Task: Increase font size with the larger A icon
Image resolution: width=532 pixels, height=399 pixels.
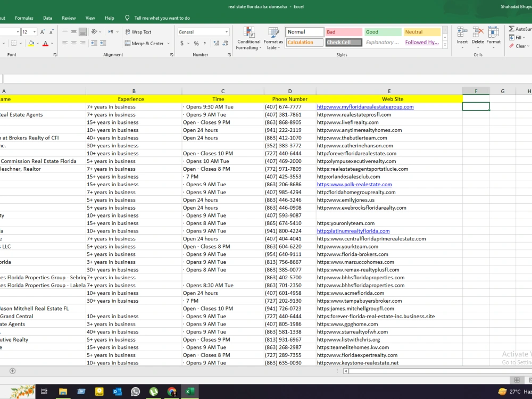Action: coord(43,32)
